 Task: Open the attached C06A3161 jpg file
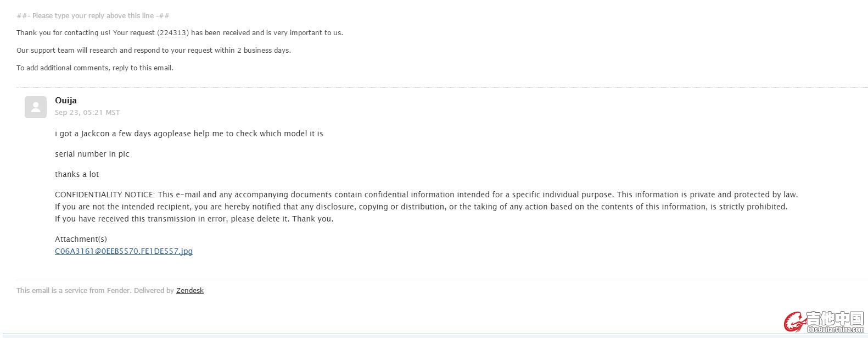[124, 251]
